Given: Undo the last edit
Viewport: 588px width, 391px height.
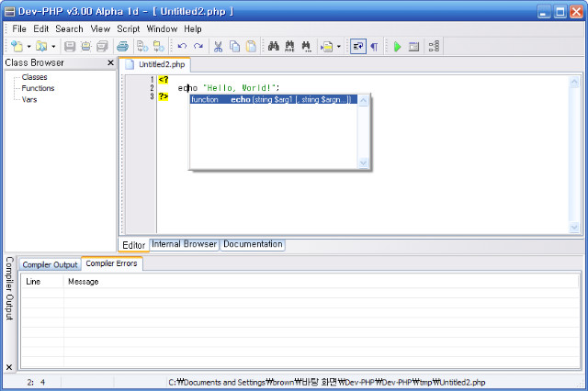Looking at the screenshot, I should click(x=182, y=47).
